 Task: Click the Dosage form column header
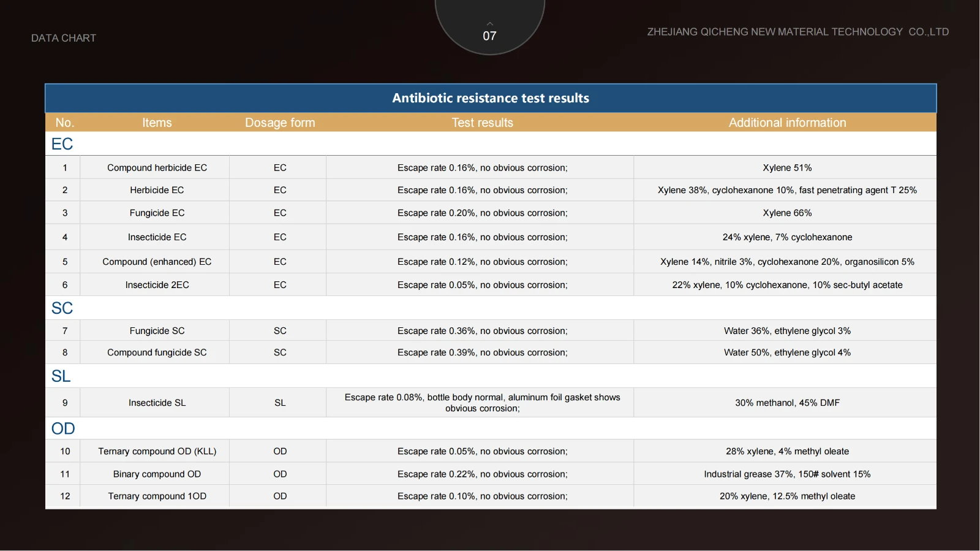click(x=280, y=123)
